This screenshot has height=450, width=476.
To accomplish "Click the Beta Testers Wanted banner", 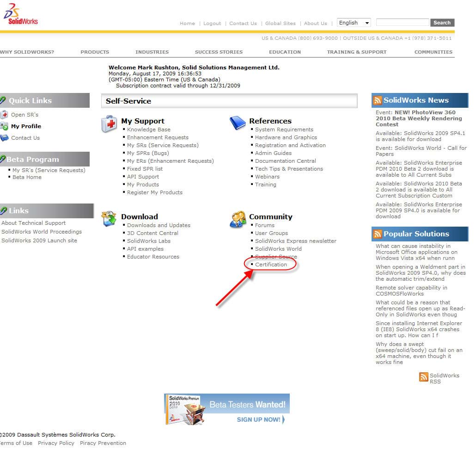I will pos(226,409).
